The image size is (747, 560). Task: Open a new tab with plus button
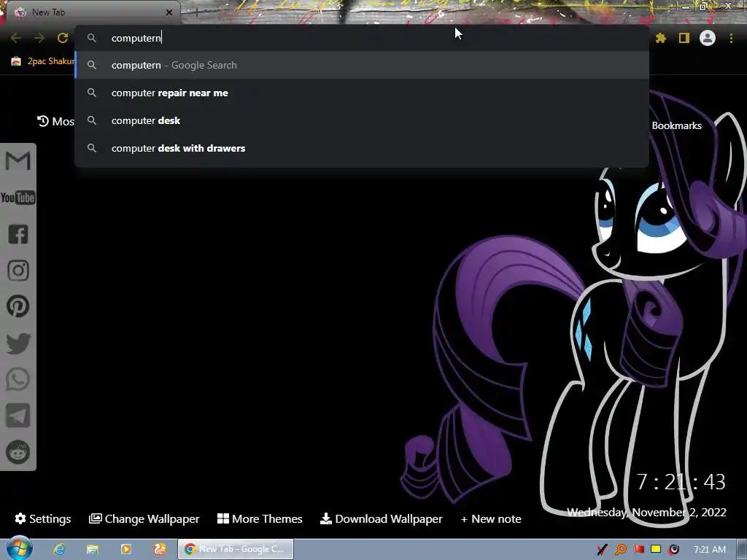(x=196, y=13)
